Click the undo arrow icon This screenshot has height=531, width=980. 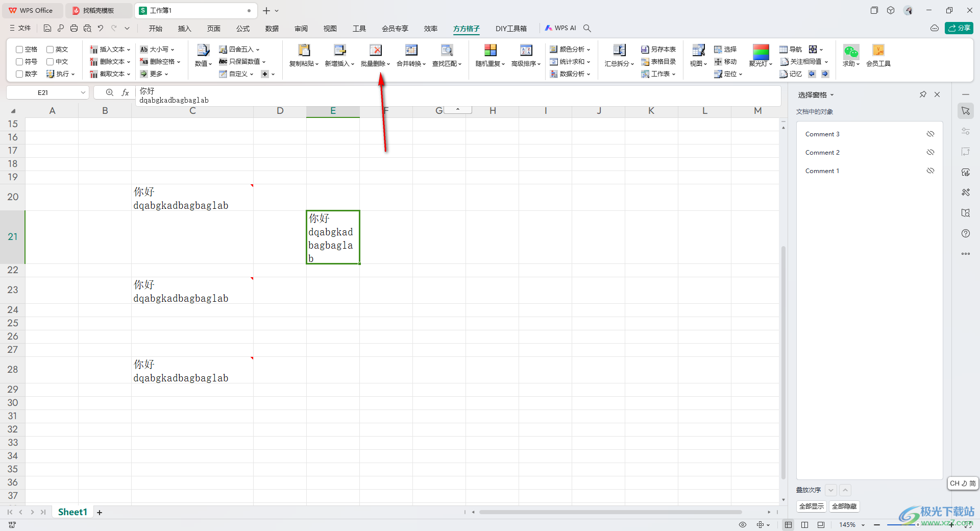pos(101,29)
